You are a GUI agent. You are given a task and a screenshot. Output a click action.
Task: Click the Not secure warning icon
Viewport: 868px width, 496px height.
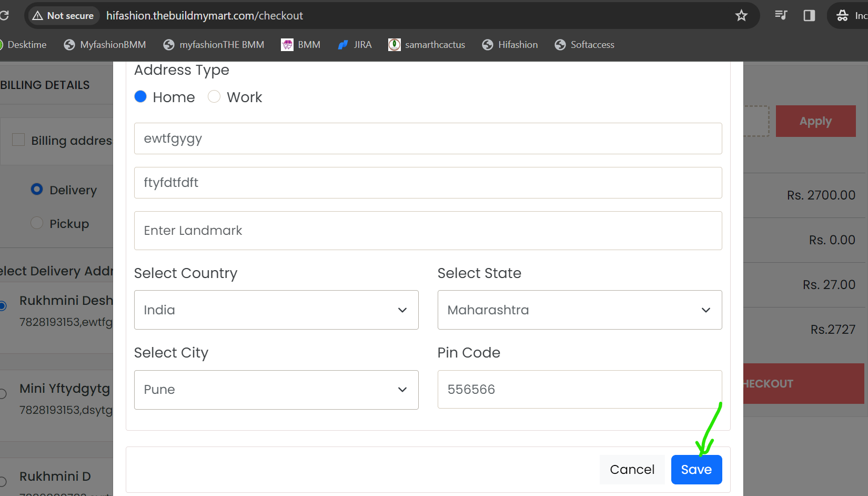(37, 16)
